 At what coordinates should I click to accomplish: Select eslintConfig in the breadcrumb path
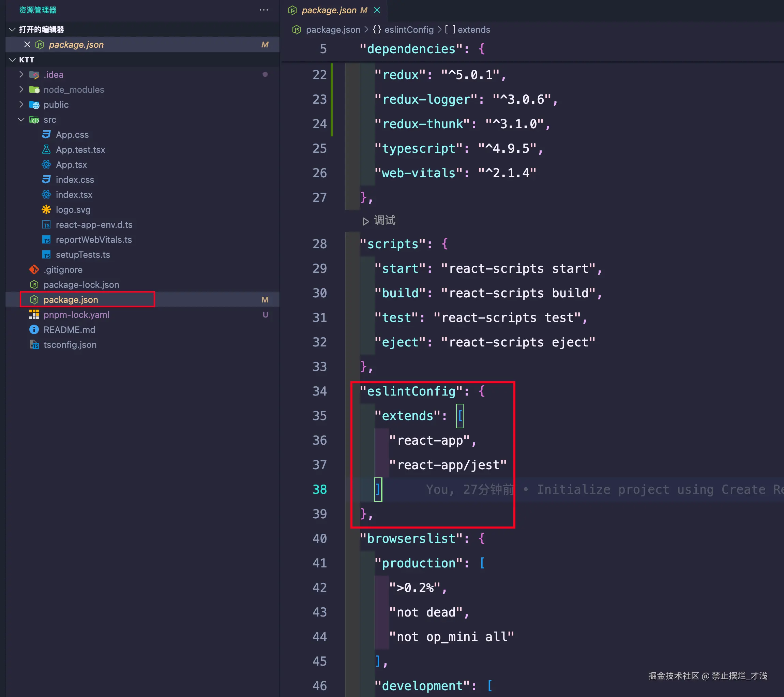[x=408, y=30]
